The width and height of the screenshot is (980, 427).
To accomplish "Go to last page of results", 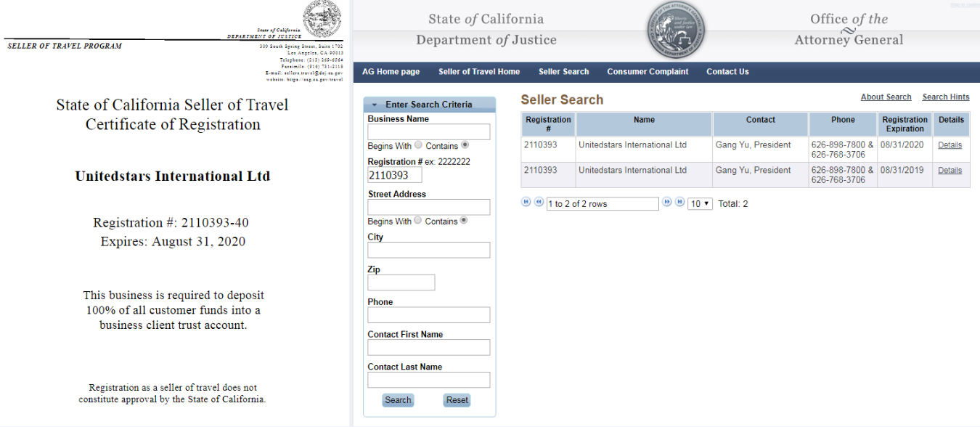I will (679, 203).
